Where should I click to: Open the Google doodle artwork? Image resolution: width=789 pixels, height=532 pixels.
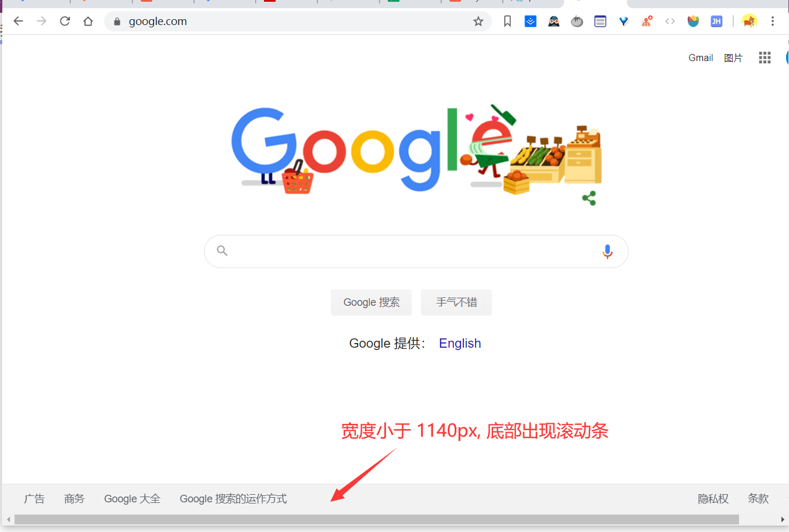[x=416, y=150]
